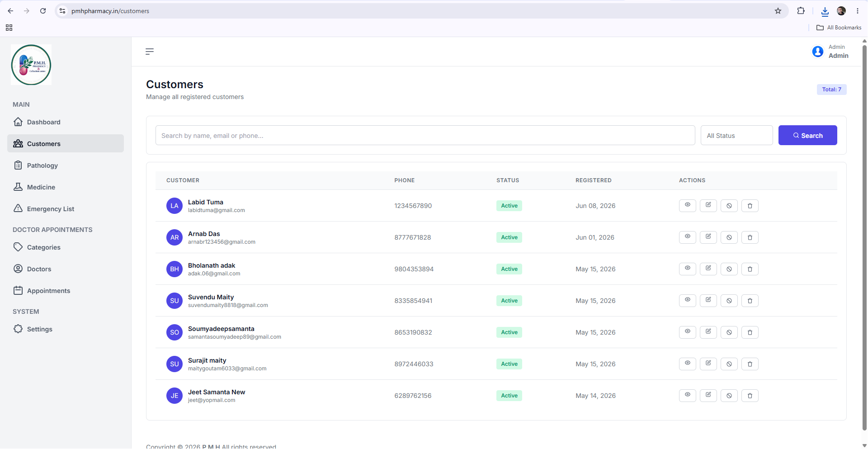The width and height of the screenshot is (868, 449).
Task: Open Emergency List in the sidebar
Action: pyautogui.click(x=66, y=208)
